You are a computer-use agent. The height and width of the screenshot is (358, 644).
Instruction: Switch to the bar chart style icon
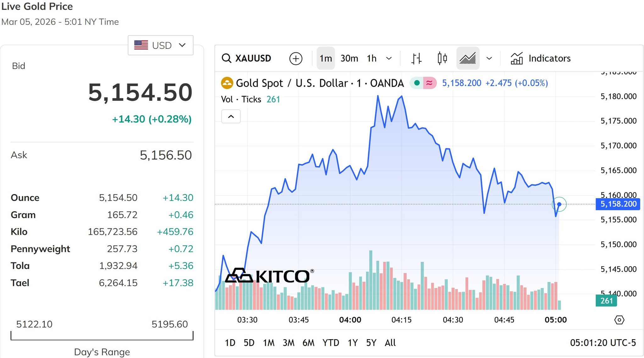tap(416, 58)
